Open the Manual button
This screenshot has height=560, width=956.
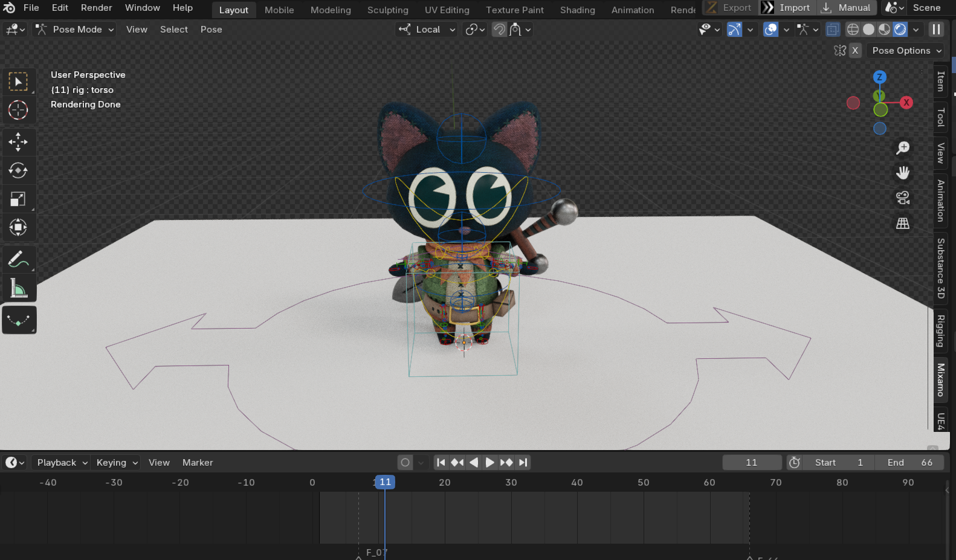[x=847, y=8]
